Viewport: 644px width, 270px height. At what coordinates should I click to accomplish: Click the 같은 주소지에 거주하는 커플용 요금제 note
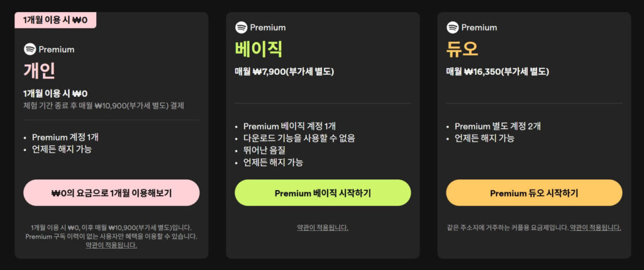point(506,227)
